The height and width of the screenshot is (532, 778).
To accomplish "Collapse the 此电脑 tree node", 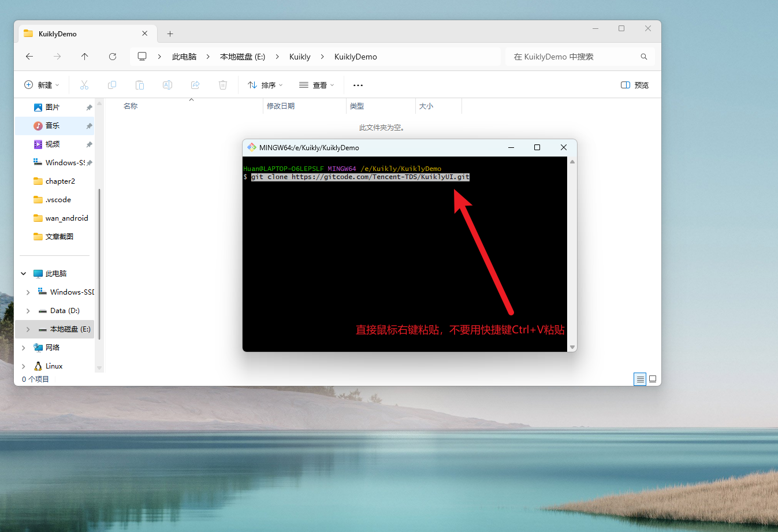I will [24, 274].
